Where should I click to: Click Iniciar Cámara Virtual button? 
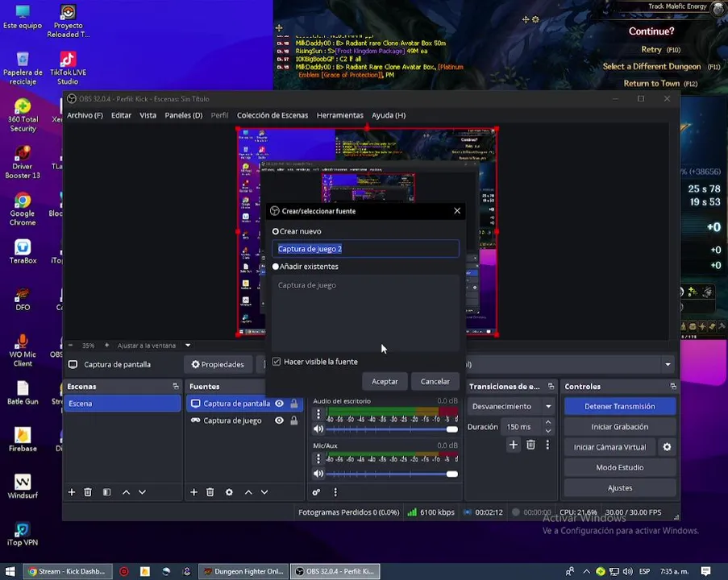click(x=609, y=447)
